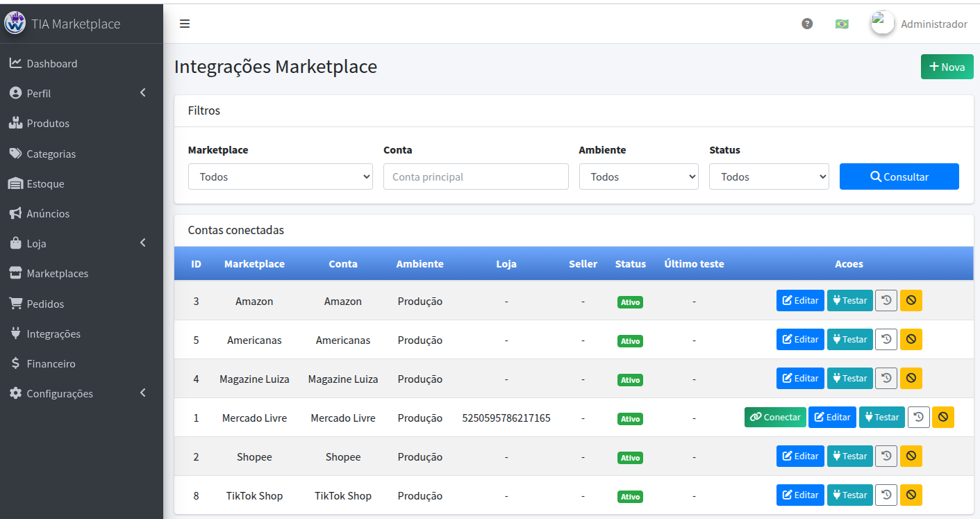This screenshot has width=980, height=519.
Task: Test the TikTok Shop integration
Action: 850,495
